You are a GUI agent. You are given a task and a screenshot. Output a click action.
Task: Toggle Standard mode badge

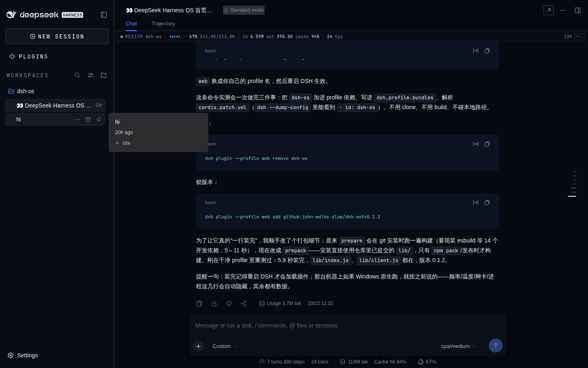click(244, 10)
